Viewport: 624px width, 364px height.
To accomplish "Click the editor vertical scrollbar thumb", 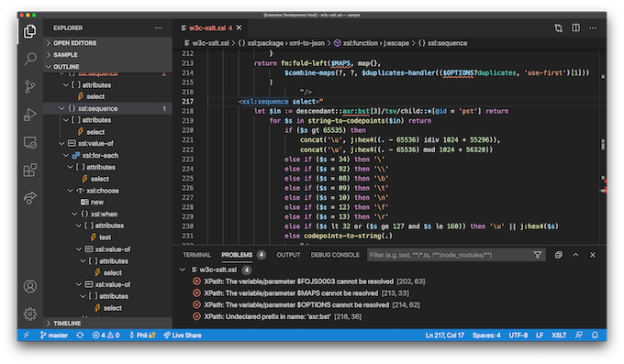I will tap(603, 145).
